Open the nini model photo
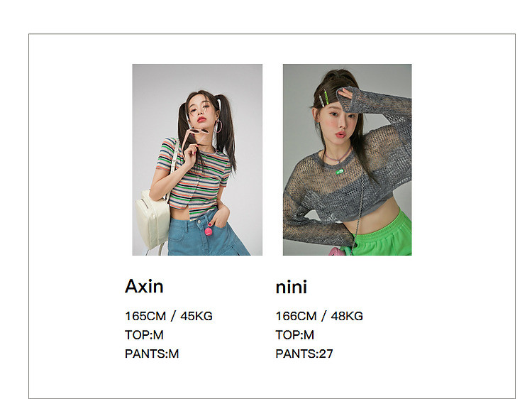 pyautogui.click(x=347, y=160)
